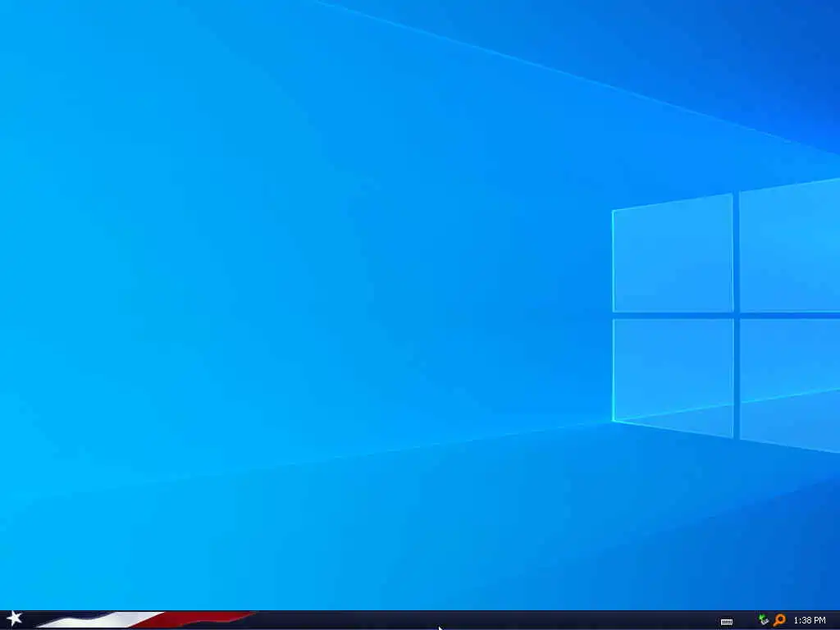Open the on-screen keyboard tray icon
The height and width of the screenshot is (630, 840).
point(727,622)
